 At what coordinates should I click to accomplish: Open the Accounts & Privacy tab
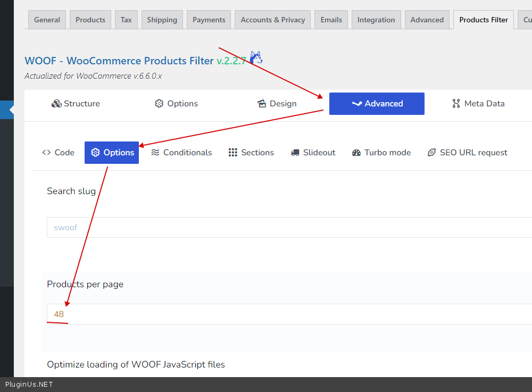tap(272, 20)
